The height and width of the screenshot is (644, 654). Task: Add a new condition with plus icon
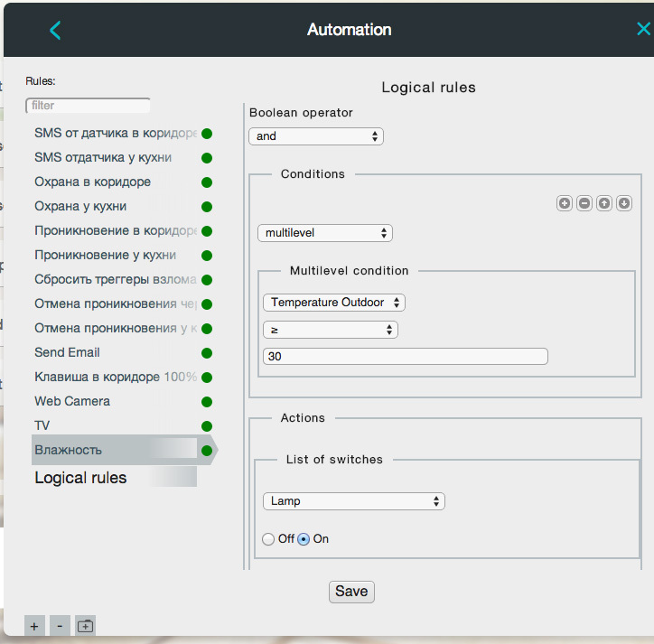coord(565,203)
